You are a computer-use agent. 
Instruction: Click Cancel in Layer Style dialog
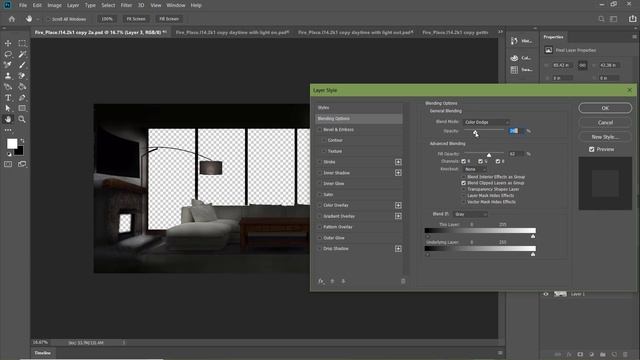click(605, 122)
